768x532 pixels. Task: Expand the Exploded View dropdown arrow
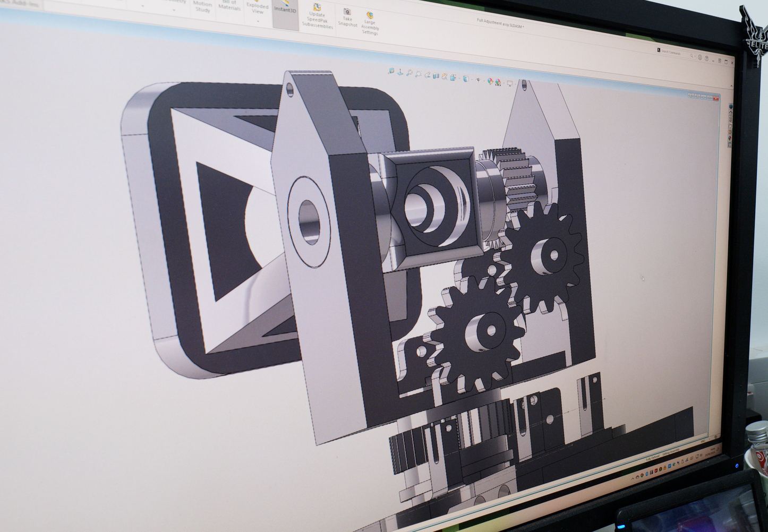[258, 21]
